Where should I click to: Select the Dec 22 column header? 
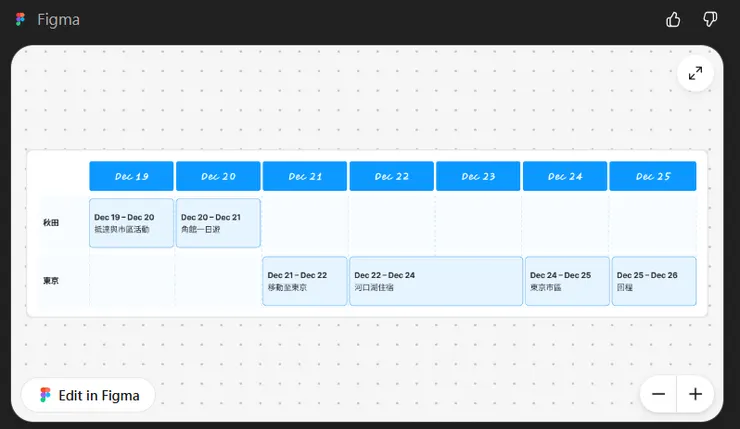392,176
